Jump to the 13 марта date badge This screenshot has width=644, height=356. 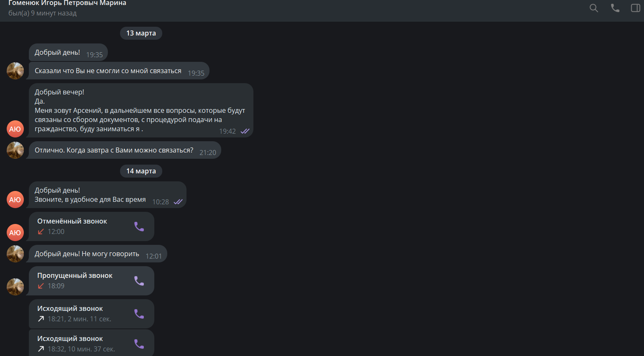coord(141,33)
